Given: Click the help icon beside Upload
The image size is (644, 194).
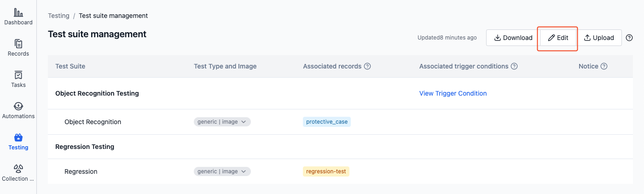Looking at the screenshot, I should [x=629, y=38].
